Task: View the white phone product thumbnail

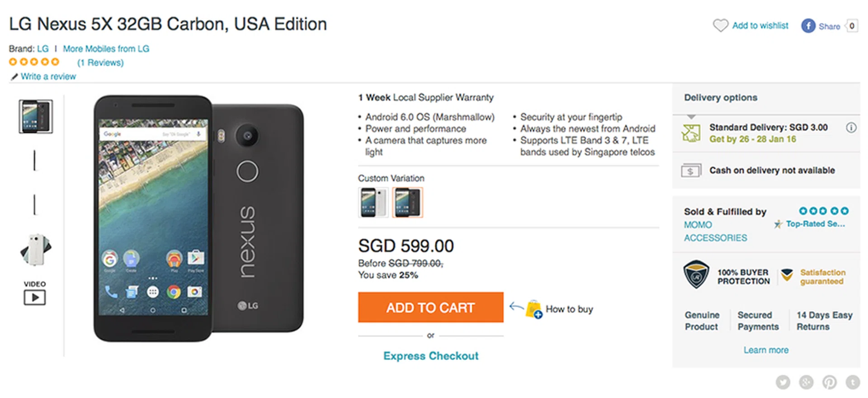Action: 35,250
